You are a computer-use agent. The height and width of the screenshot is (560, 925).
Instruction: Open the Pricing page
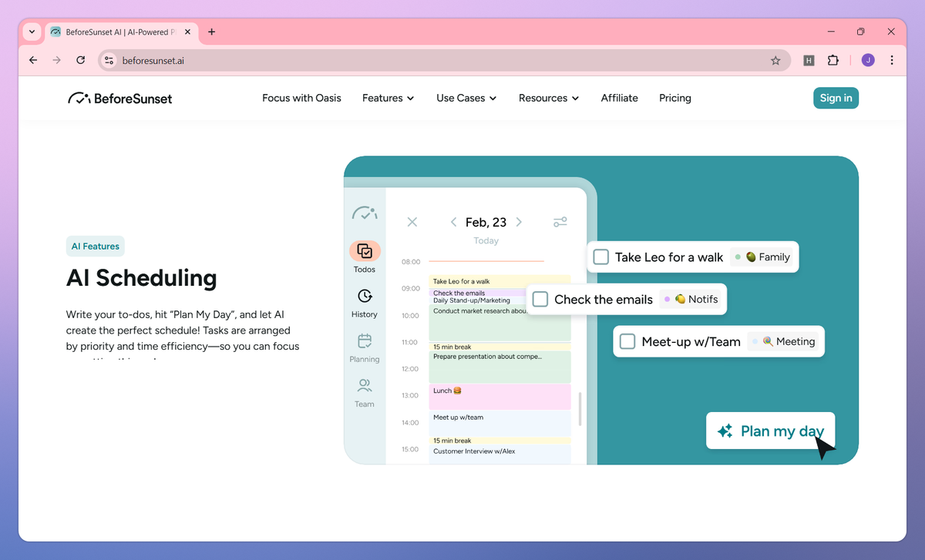(x=675, y=98)
